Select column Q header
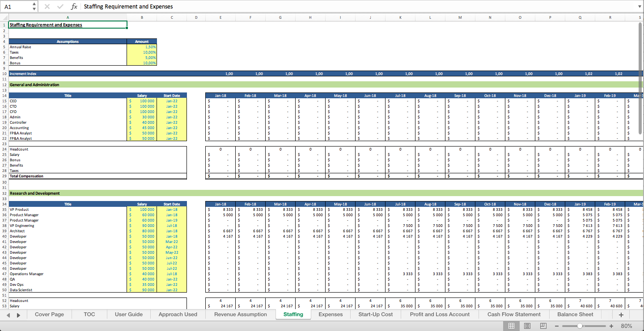 coord(580,17)
